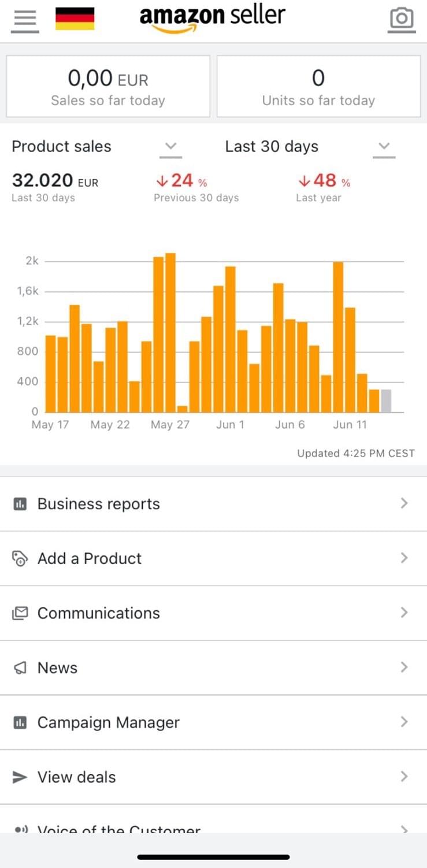Tap the News megaphone icon

pos(20,668)
